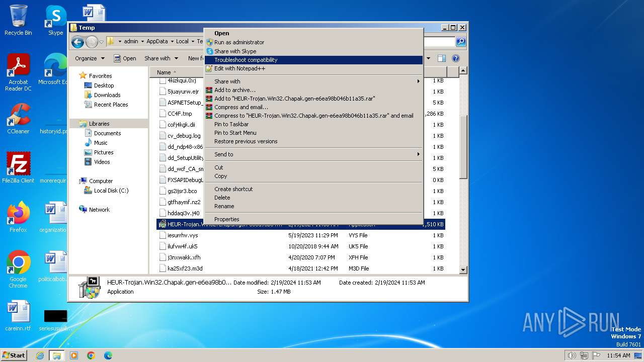The width and height of the screenshot is (644, 362).
Task: Click the Open toolbar button
Action: (x=125, y=58)
